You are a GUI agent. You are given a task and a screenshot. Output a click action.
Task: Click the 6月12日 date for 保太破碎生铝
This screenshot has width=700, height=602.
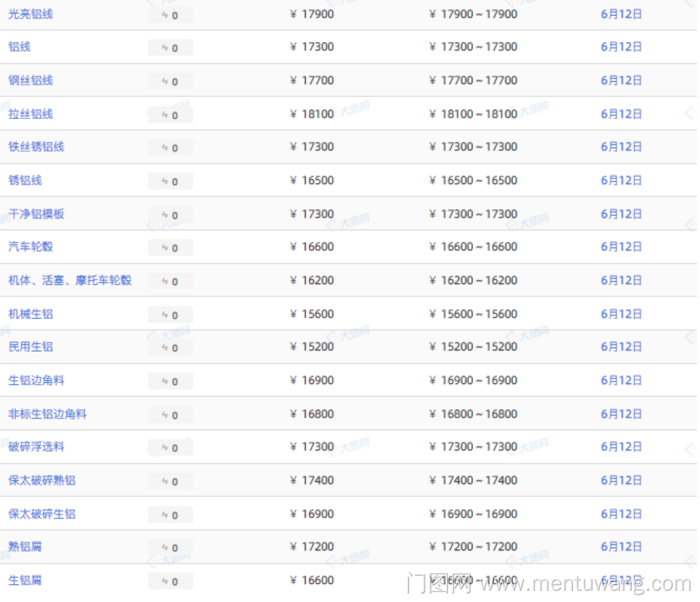tap(621, 514)
